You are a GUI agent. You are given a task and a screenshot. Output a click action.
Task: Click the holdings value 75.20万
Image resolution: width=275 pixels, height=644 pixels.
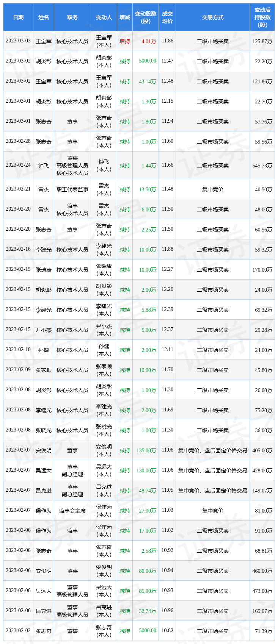(x=264, y=410)
